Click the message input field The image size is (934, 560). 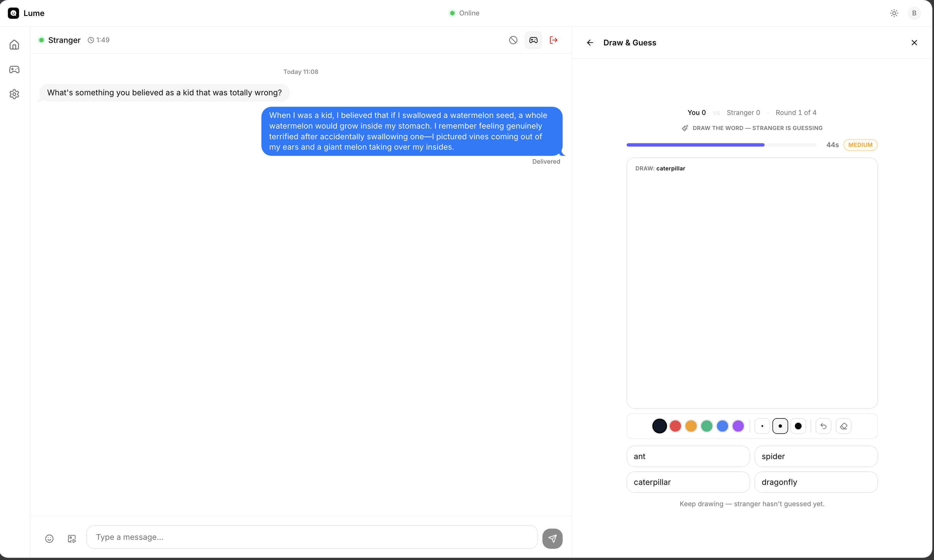[312, 537]
